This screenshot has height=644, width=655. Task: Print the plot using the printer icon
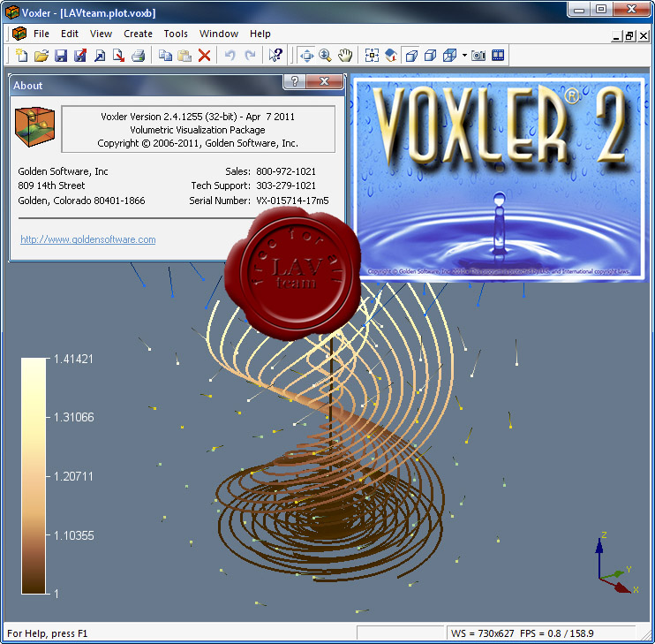(139, 55)
